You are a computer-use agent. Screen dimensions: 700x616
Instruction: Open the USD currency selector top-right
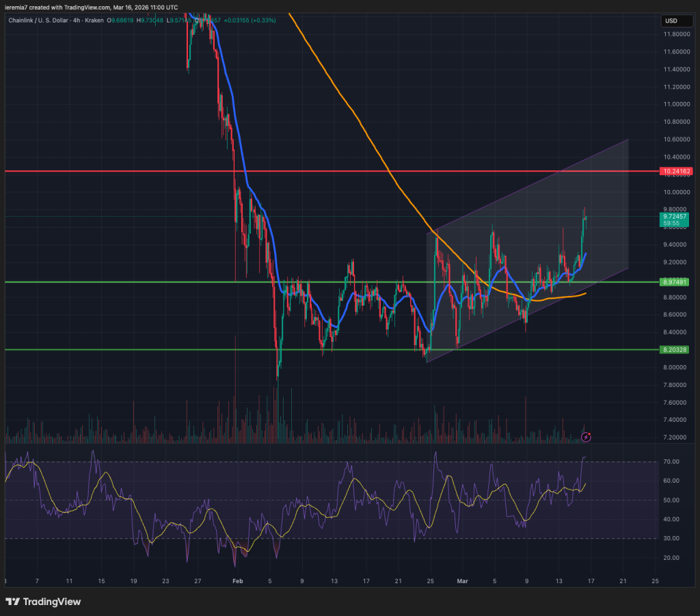pos(677,21)
